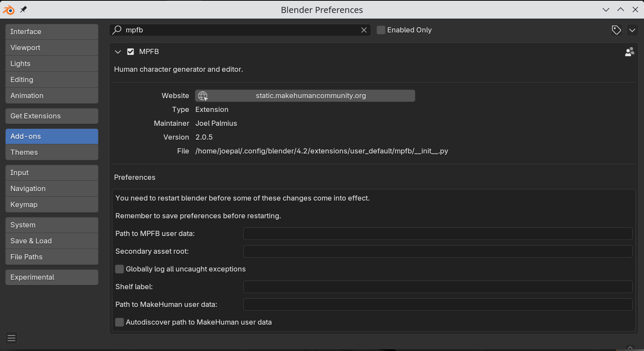
Task: Open the hamburger preferences menu
Action: pyautogui.click(x=12, y=338)
